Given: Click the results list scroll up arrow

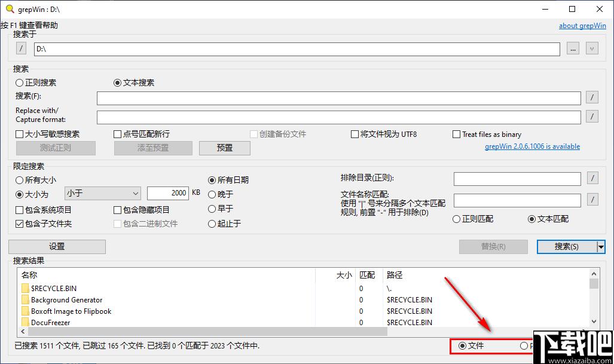Looking at the screenshot, I should coord(594,274).
